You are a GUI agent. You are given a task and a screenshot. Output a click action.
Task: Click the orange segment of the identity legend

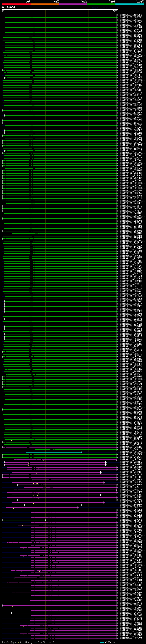(x=45, y=4)
